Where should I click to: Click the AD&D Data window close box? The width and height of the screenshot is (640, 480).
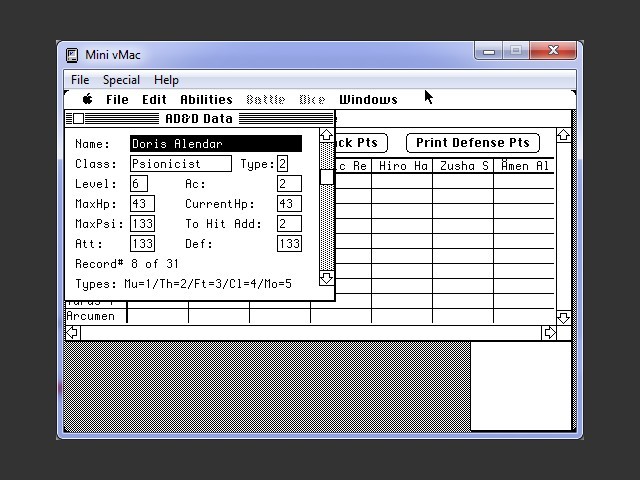[78, 119]
